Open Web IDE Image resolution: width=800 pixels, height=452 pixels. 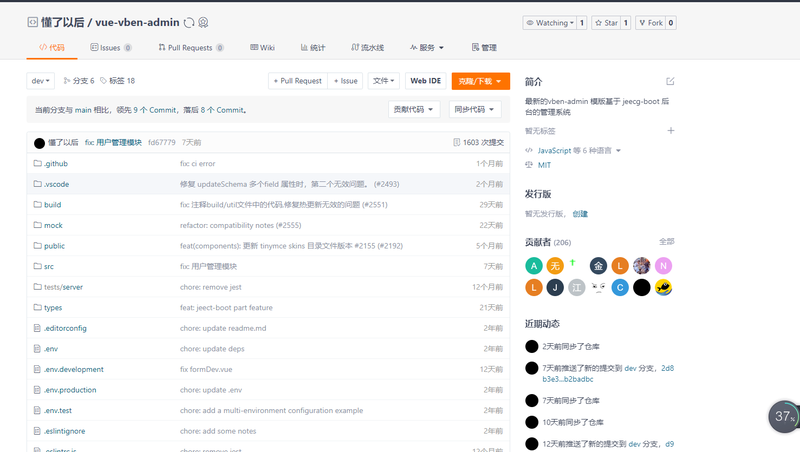pos(426,81)
